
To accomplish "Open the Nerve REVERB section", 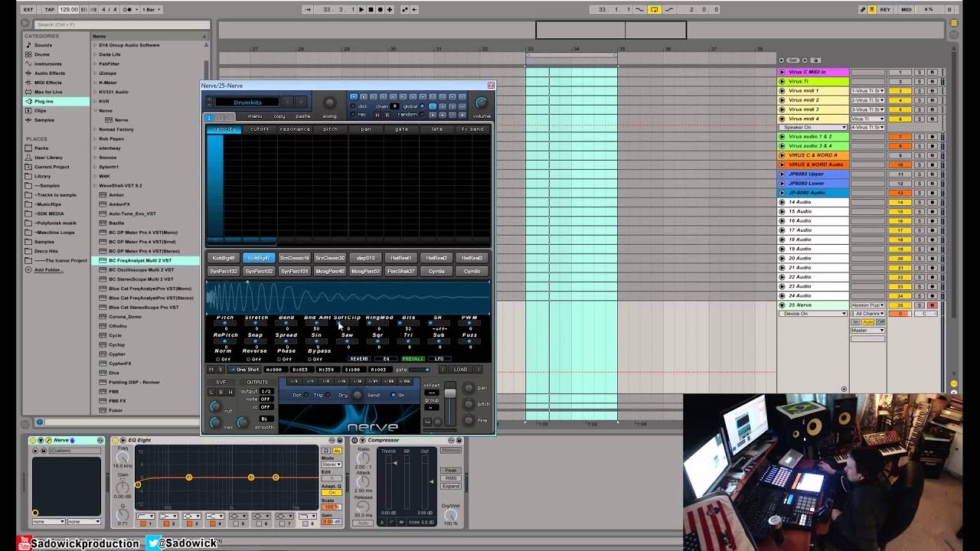I will point(359,358).
